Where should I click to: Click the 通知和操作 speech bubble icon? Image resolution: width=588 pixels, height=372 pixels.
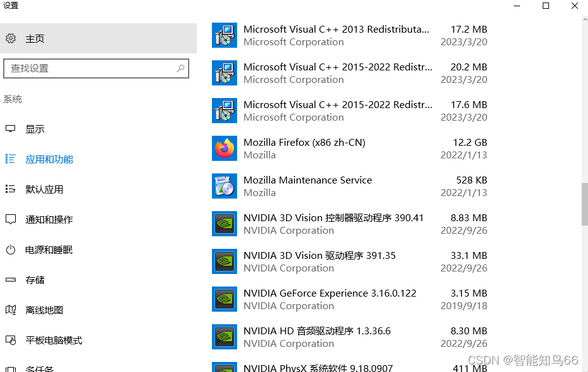(x=11, y=219)
